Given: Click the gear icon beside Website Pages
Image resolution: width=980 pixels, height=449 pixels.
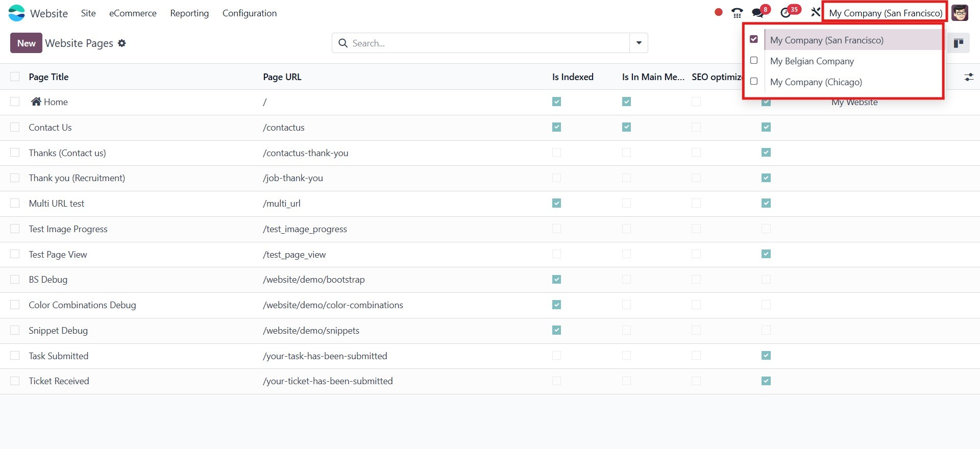Looking at the screenshot, I should 121,43.
